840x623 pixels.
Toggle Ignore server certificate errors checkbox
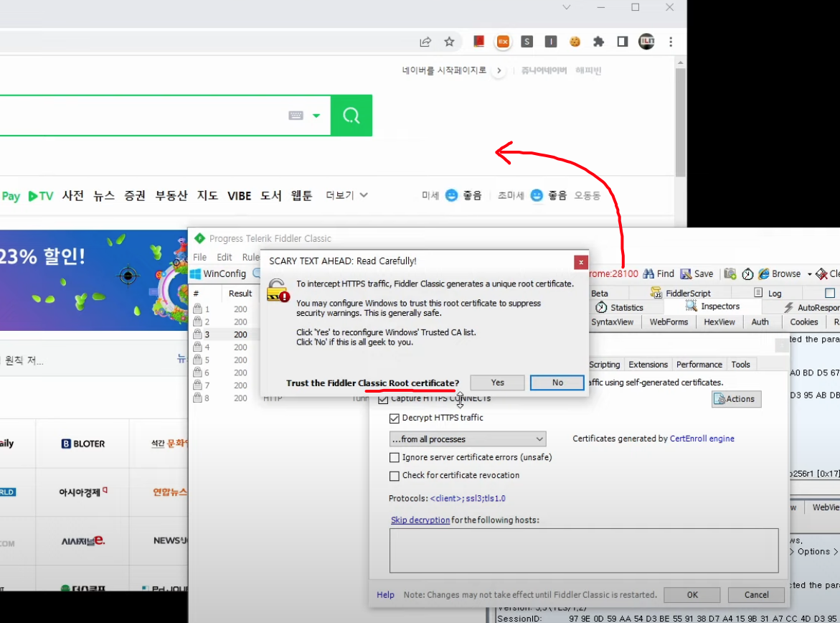click(395, 457)
